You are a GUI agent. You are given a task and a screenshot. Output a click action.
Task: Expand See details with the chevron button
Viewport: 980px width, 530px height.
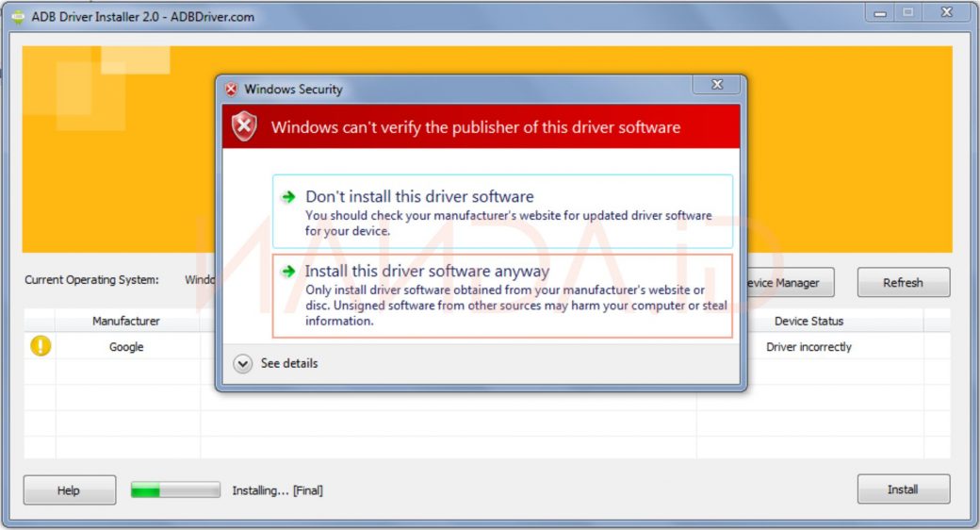pyautogui.click(x=243, y=364)
